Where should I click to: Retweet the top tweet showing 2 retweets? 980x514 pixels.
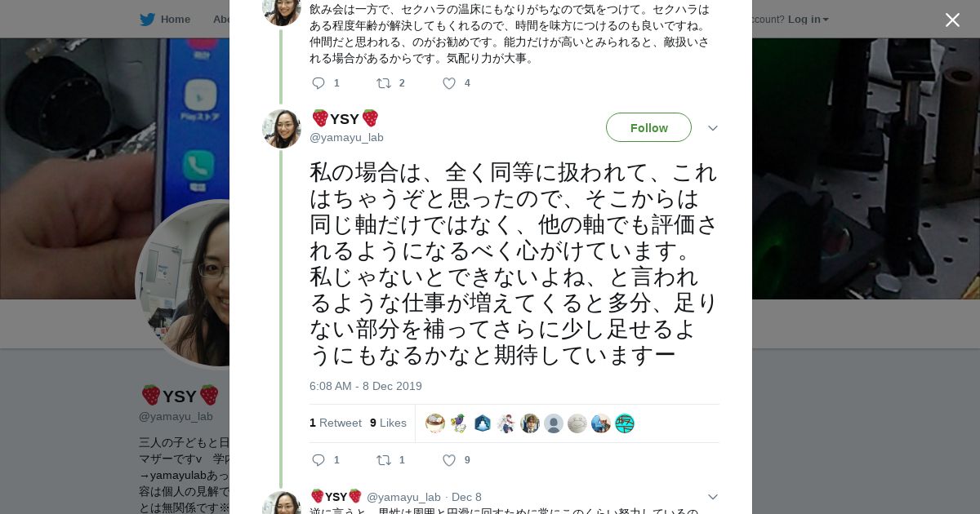click(x=383, y=83)
